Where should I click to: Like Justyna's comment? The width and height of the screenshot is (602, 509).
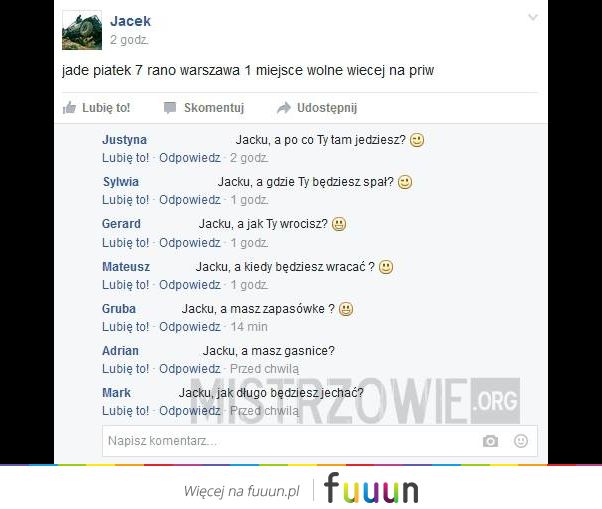125,158
